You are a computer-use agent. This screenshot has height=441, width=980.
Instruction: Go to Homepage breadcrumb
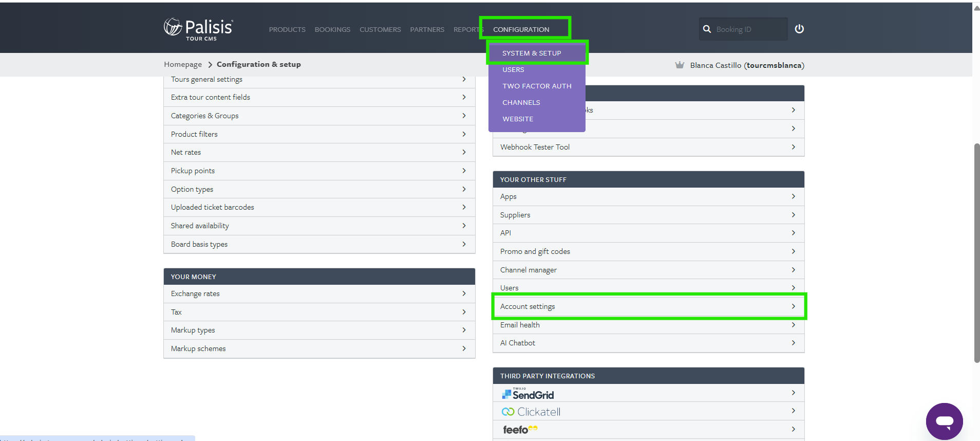(183, 64)
